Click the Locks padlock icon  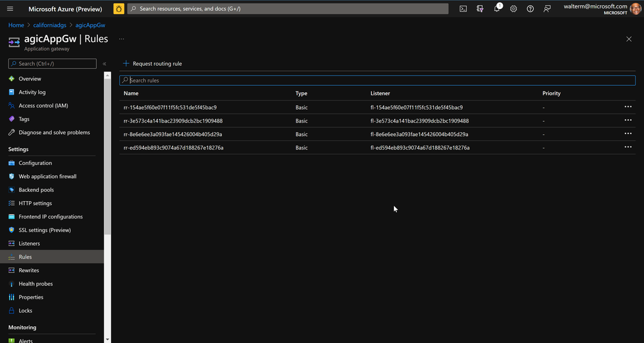12,311
